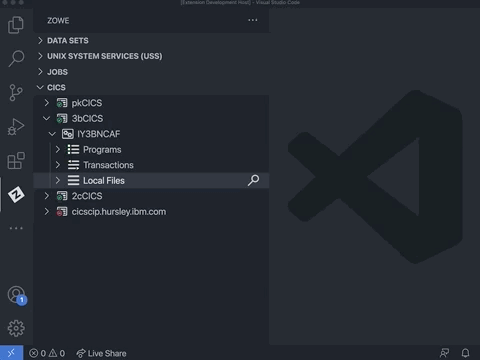Open the Manage gear icon
Screen dimensions: 480x360
[x=16, y=329]
